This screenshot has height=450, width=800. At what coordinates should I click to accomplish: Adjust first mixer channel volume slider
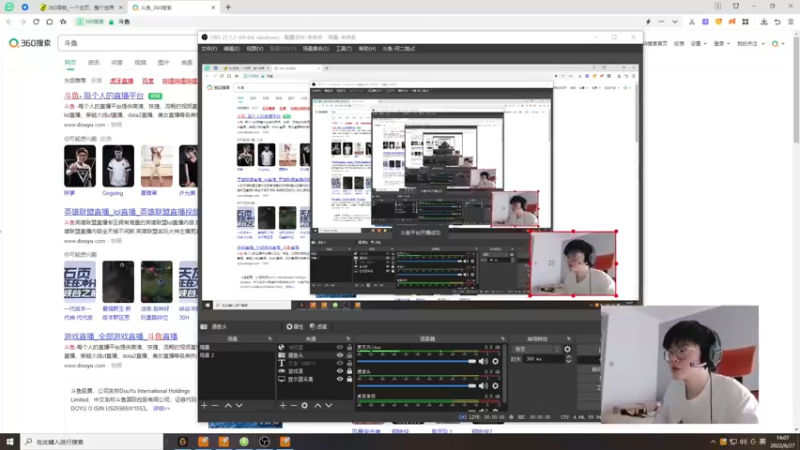[416, 361]
